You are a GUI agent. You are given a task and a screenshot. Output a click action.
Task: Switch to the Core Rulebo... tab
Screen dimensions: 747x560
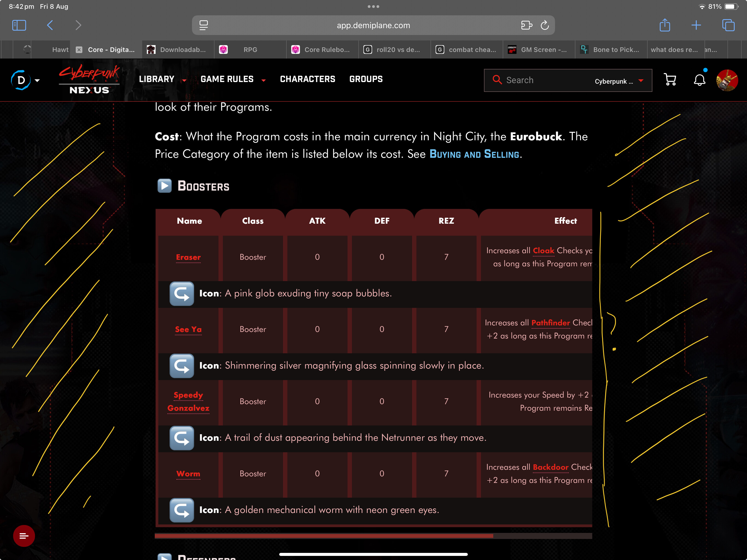pos(323,50)
